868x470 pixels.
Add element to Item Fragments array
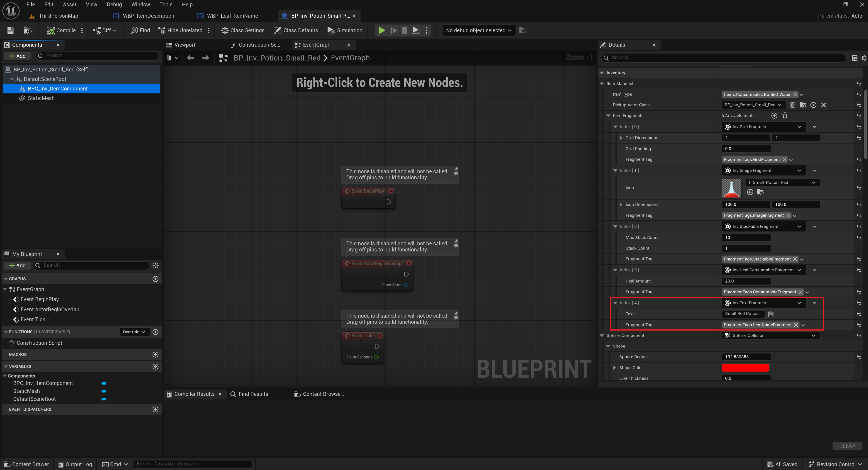pos(774,116)
